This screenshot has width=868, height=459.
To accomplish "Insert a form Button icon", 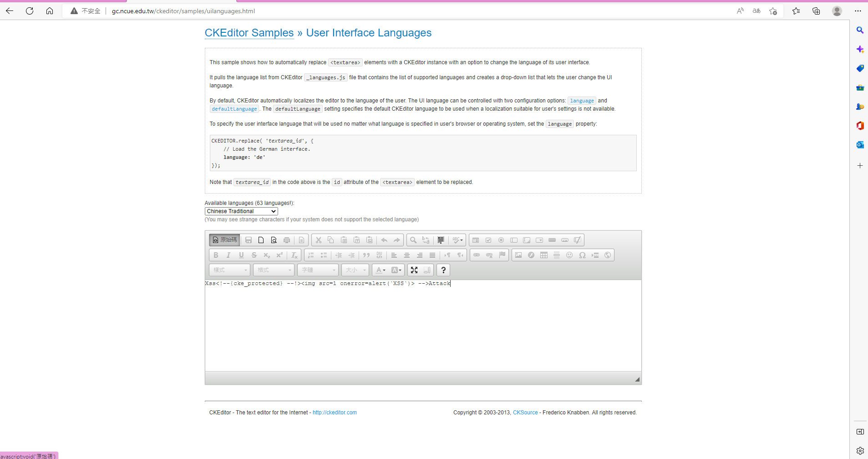I will (552, 240).
